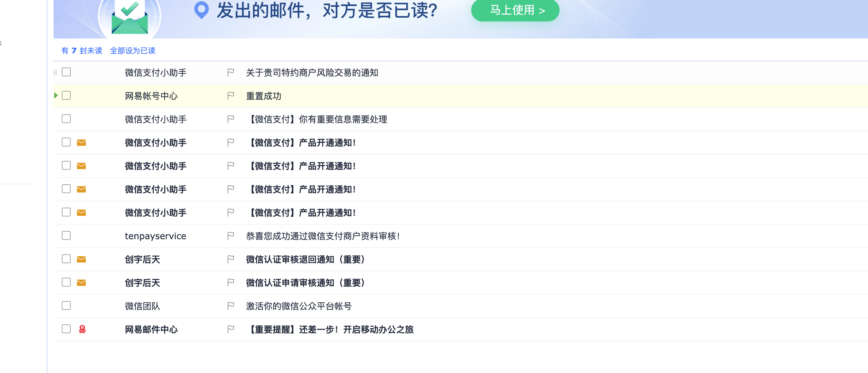The width and height of the screenshot is (868, 373).
Task: Click drag handle on first email row
Action: point(55,73)
